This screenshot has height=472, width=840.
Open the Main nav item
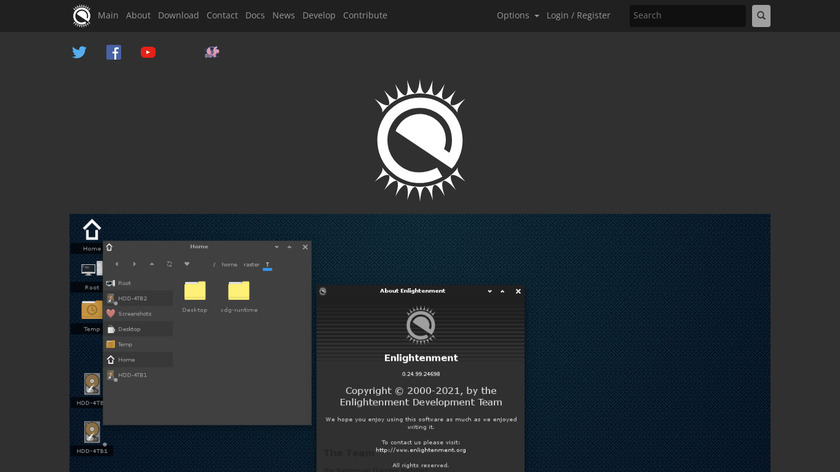(x=108, y=16)
